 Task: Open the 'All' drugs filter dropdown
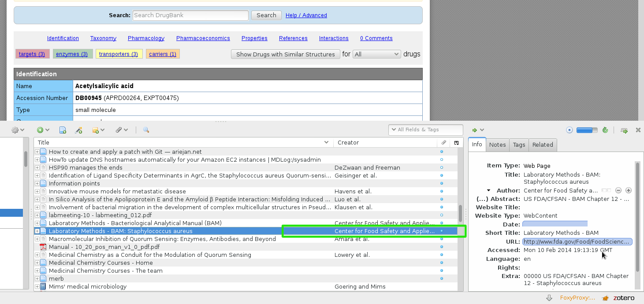376,54
